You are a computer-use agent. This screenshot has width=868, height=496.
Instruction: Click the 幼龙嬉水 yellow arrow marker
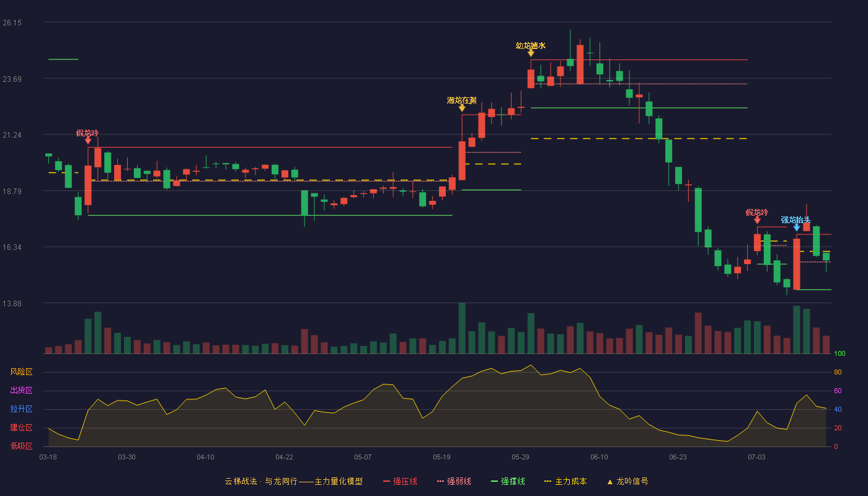(531, 53)
